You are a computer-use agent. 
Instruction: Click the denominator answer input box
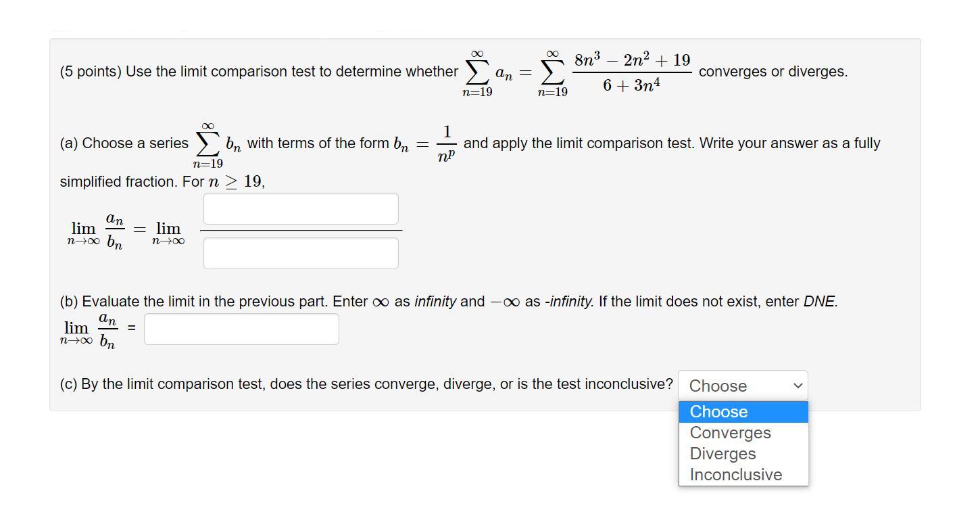301,253
